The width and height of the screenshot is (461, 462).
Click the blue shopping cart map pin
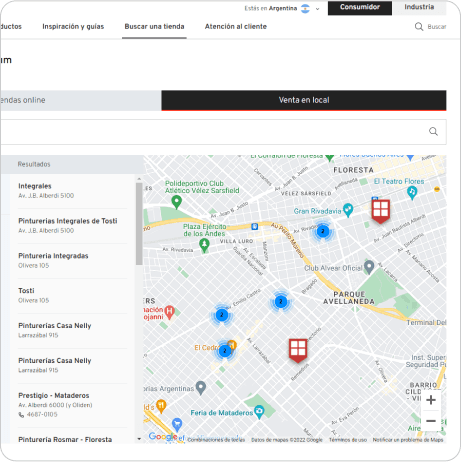[x=177, y=424]
